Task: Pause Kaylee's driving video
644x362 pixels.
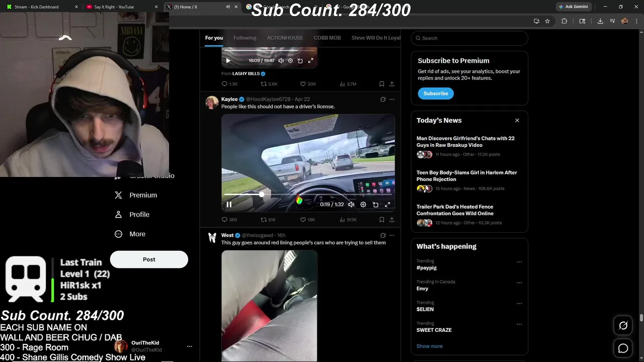Action: click(229, 205)
